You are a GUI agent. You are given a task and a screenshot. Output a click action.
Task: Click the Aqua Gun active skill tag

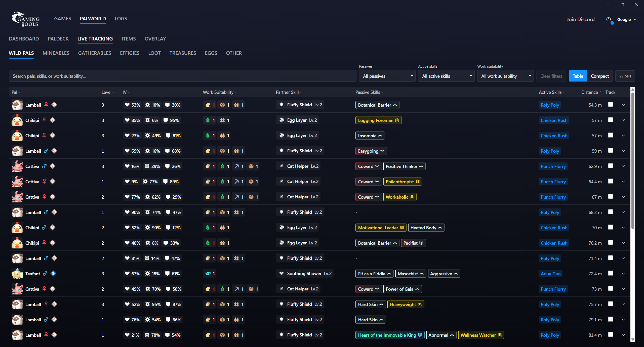point(551,274)
